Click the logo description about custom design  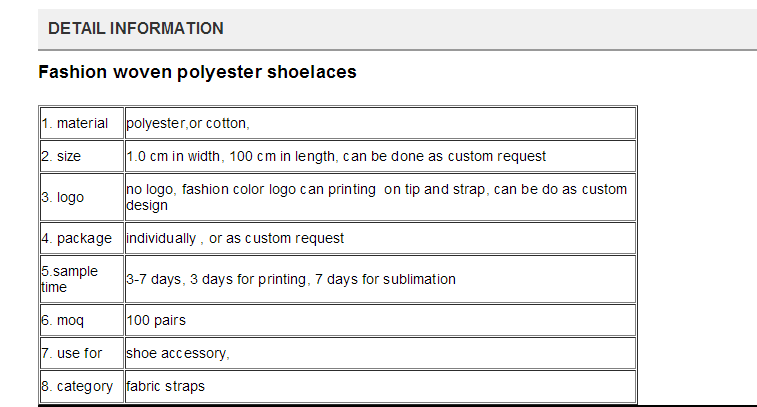click(380, 197)
